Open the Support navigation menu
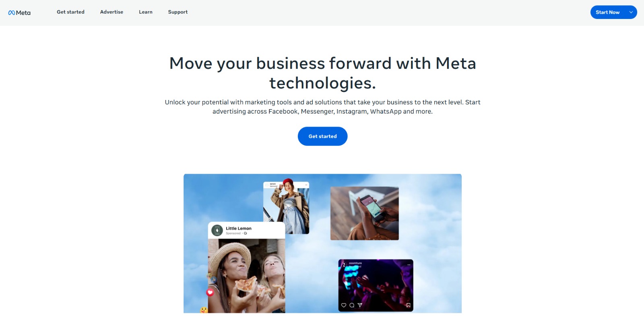The image size is (644, 320). point(178,12)
